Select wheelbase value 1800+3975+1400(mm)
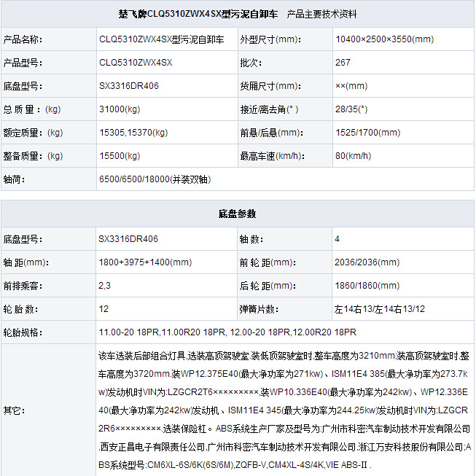 point(145,262)
